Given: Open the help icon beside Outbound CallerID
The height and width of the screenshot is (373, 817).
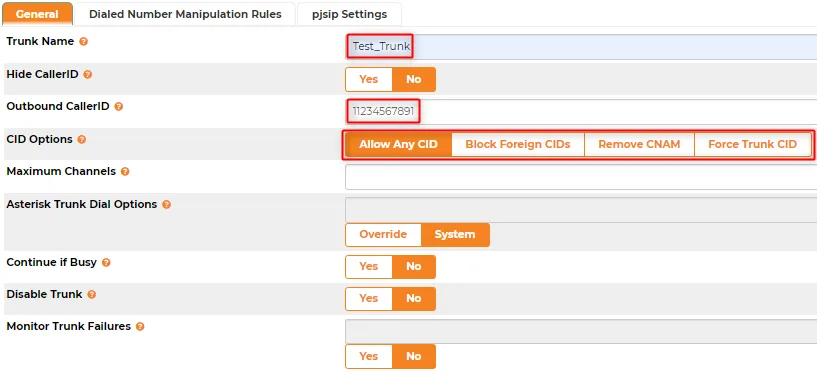Looking at the screenshot, I should (119, 107).
